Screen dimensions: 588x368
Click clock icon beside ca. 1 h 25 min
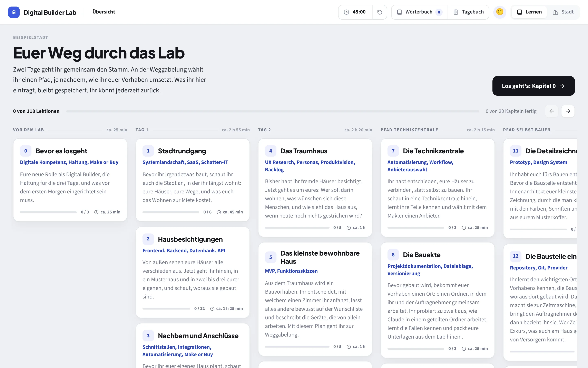point(212,309)
